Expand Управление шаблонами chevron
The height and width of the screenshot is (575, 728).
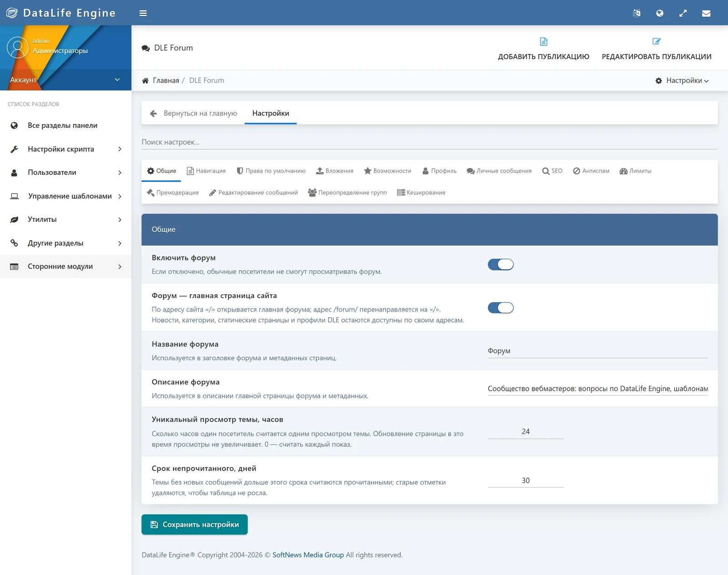[120, 196]
